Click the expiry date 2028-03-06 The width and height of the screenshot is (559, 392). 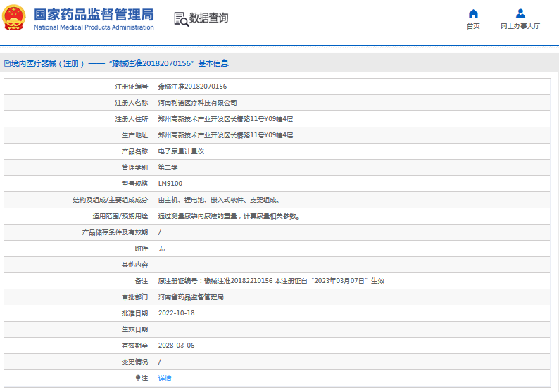tap(176, 346)
